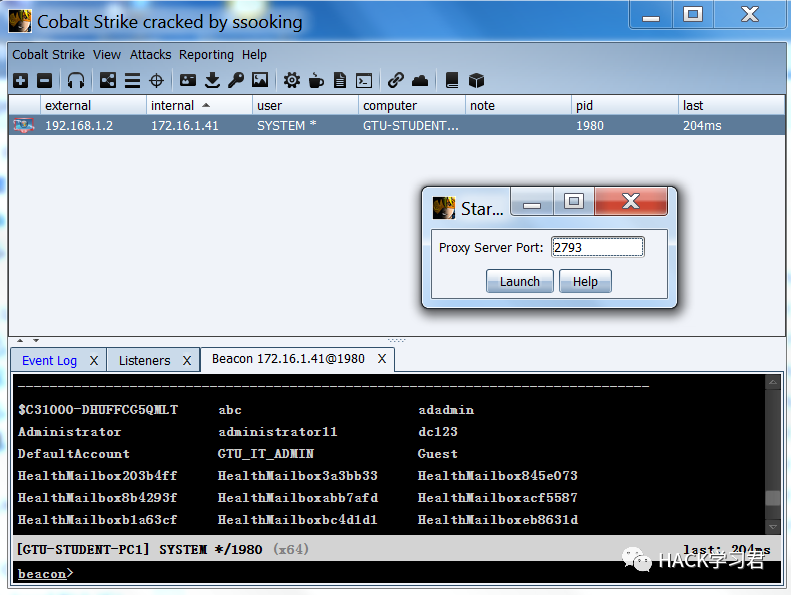
Task: Click the terminal scripted web delivery icon
Action: pyautogui.click(x=364, y=80)
